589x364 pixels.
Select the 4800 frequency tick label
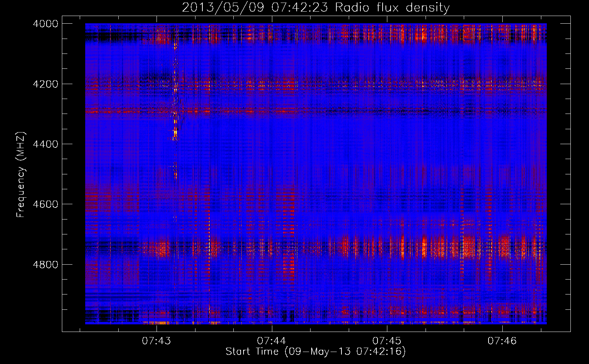pos(46,264)
